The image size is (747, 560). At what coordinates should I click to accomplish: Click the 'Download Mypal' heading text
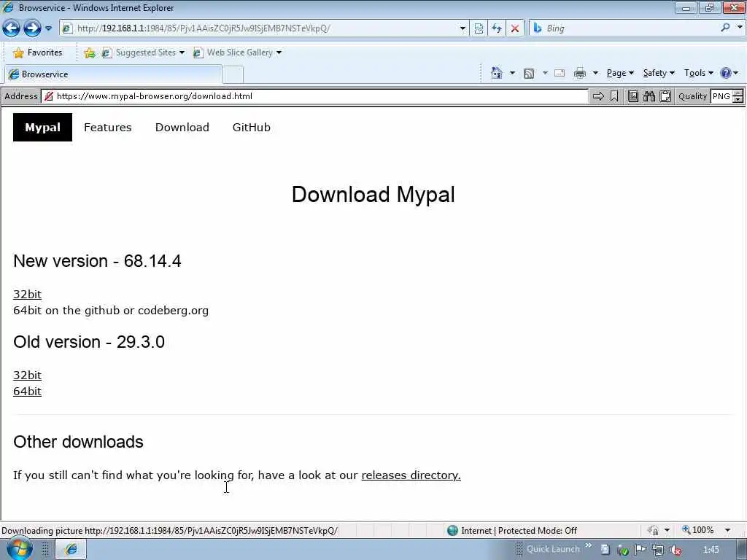[x=373, y=195]
